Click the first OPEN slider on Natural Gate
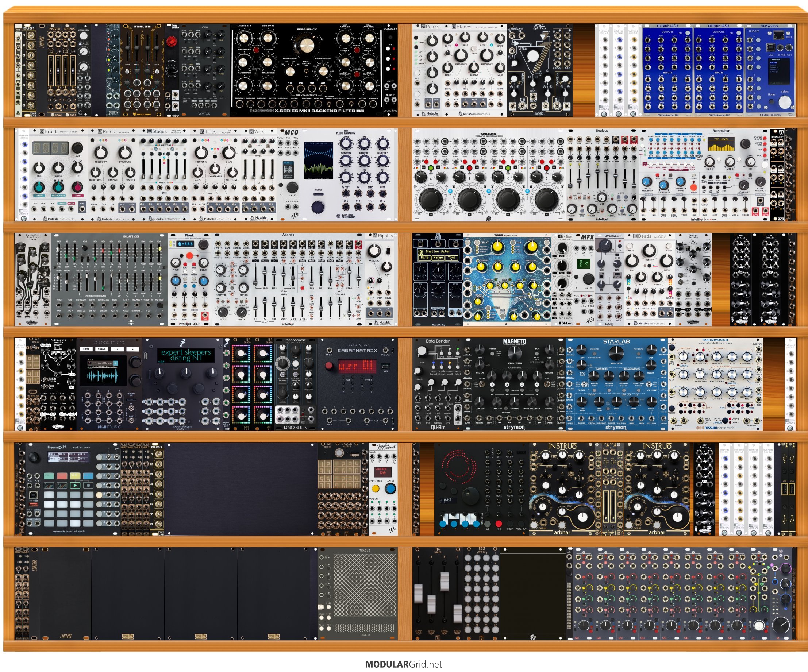The width and height of the screenshot is (808, 672). pos(127,48)
